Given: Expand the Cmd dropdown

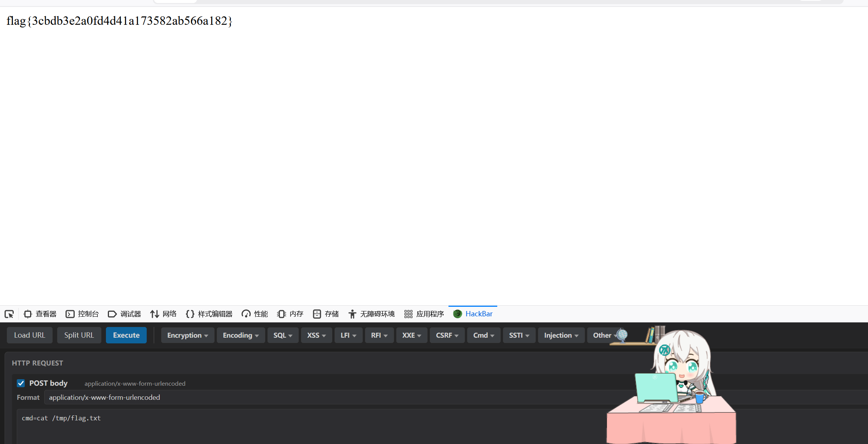Looking at the screenshot, I should click(x=484, y=335).
